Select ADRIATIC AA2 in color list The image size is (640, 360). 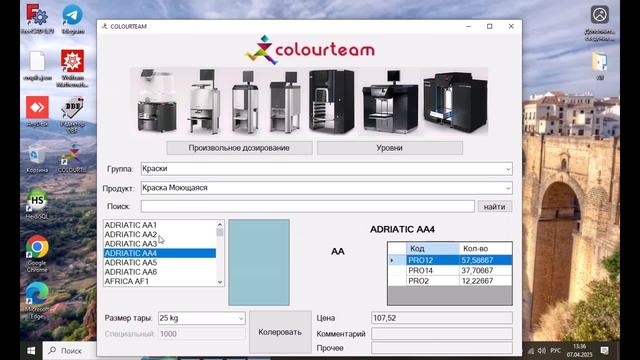tap(160, 234)
